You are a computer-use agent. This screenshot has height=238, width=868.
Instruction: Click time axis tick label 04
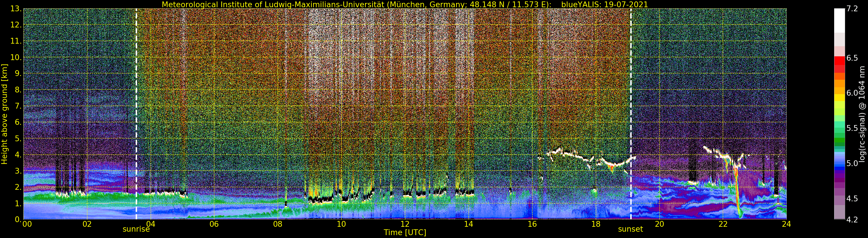(x=150, y=224)
